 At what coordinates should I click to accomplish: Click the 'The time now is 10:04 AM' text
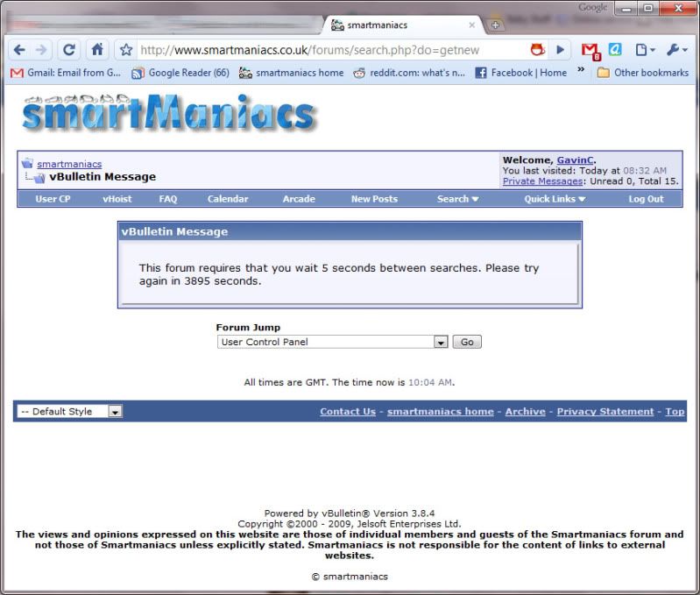click(393, 383)
